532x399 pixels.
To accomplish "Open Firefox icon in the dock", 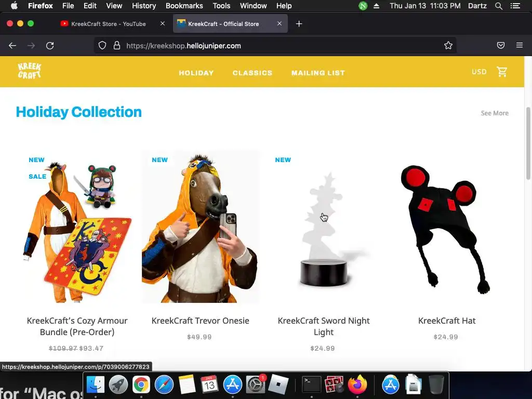I will pyautogui.click(x=357, y=385).
